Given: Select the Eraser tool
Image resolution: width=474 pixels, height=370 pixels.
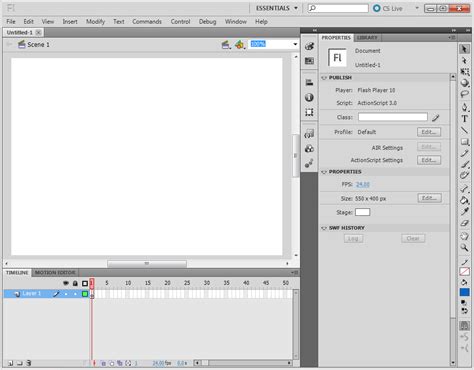Looking at the screenshot, I should pos(464,223).
